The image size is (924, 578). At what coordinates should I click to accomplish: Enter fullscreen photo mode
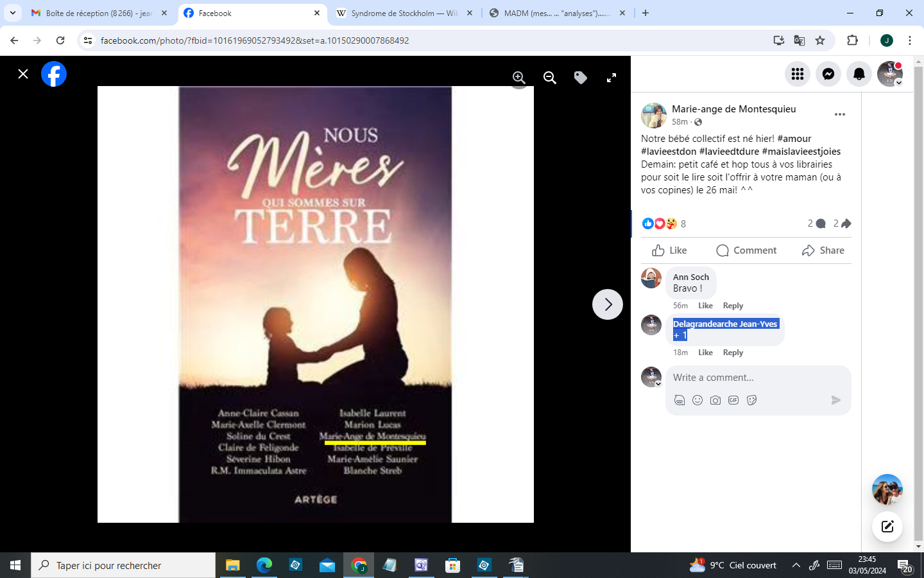612,78
